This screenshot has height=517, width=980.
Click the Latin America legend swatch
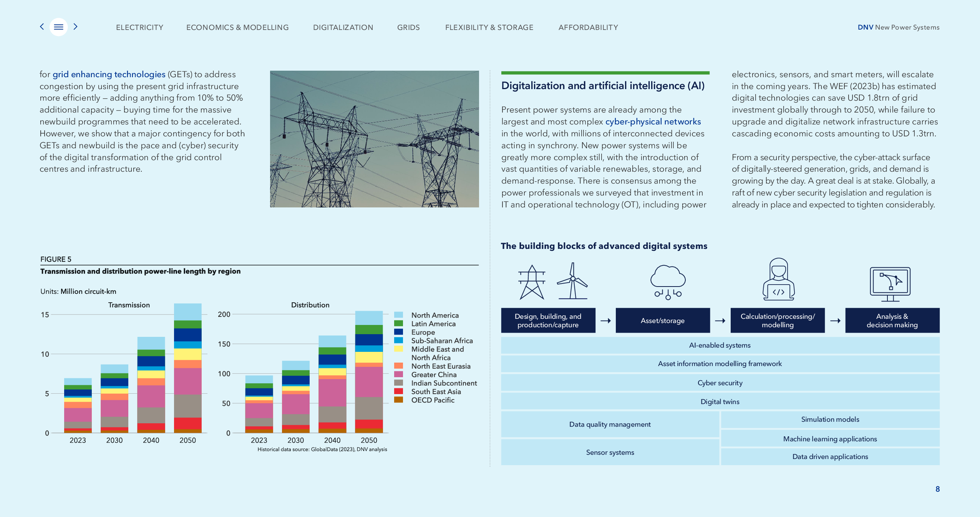398,323
